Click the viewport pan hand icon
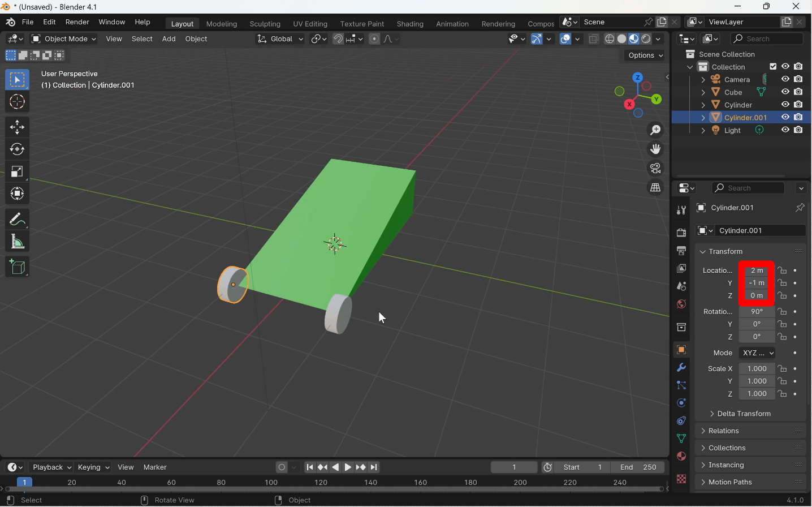Viewport: 812px width, 507px height. pyautogui.click(x=656, y=149)
